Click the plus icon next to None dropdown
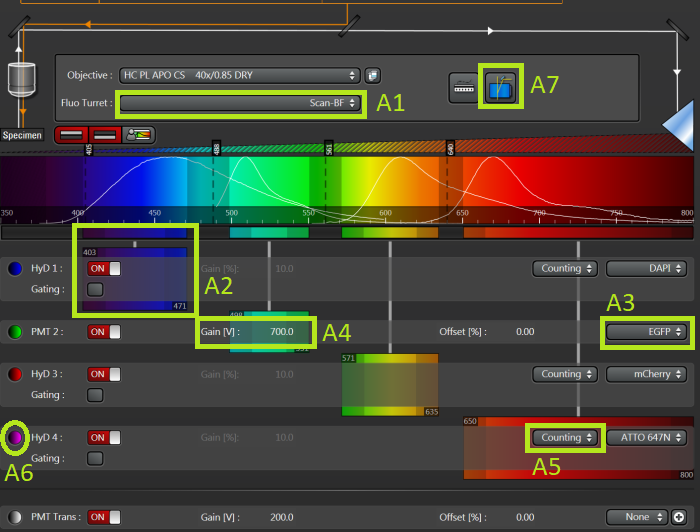The image size is (700, 532). (679, 517)
